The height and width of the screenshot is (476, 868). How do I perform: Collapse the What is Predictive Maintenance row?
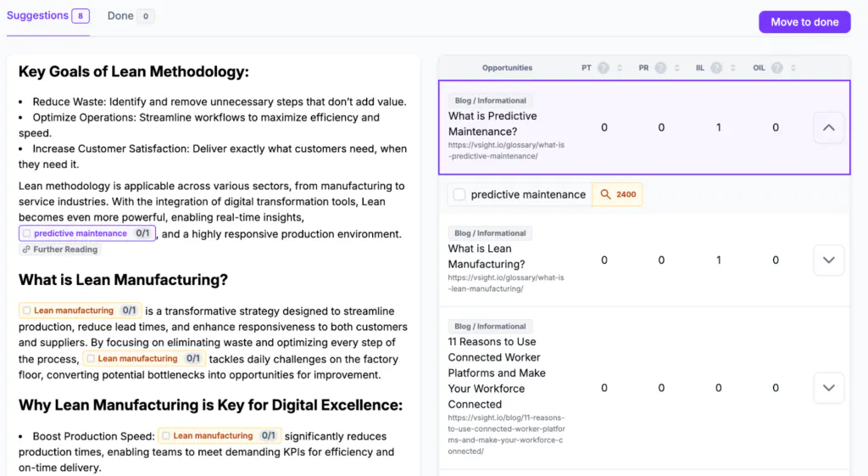tap(828, 127)
